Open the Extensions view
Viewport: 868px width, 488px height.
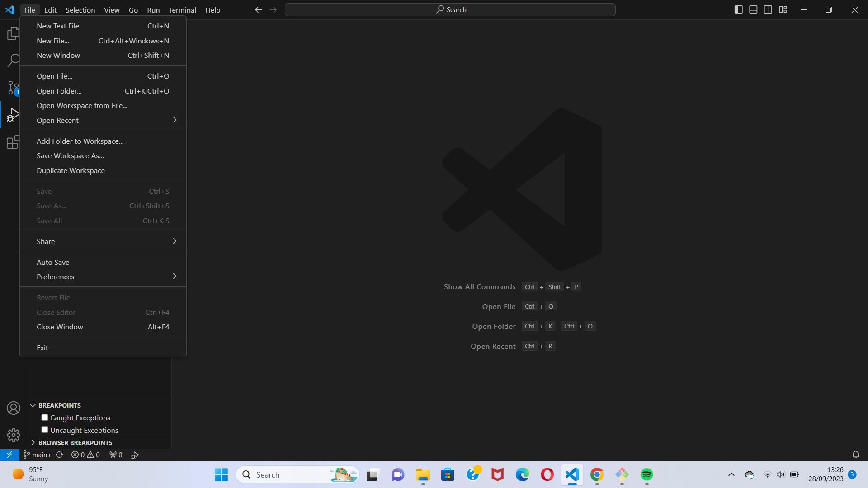(13, 142)
